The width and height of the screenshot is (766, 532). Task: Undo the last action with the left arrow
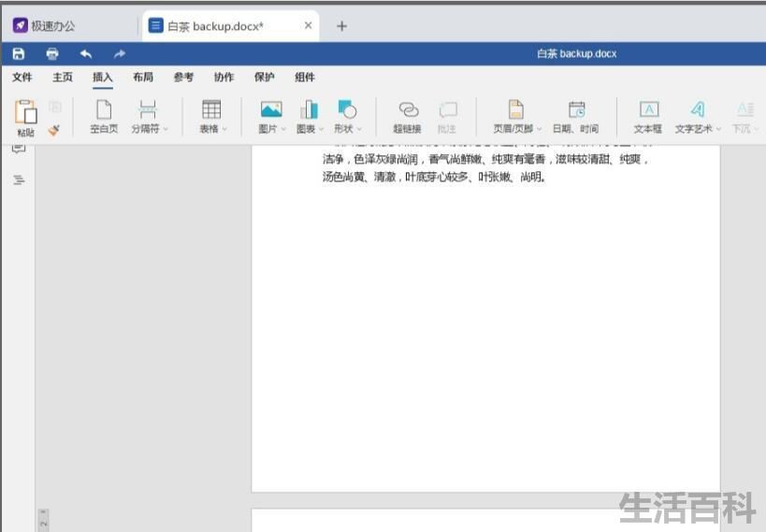tap(86, 53)
